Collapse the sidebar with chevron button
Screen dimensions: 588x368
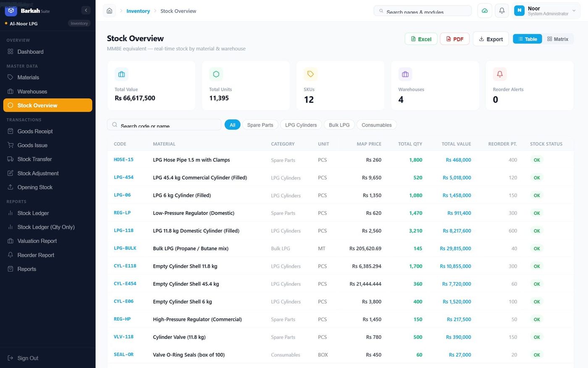(86, 11)
